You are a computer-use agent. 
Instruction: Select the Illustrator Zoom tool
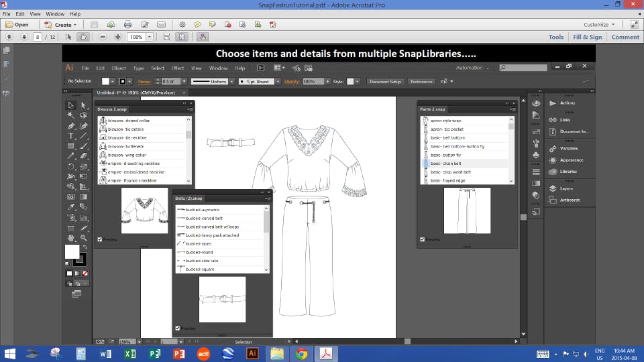tap(83, 238)
